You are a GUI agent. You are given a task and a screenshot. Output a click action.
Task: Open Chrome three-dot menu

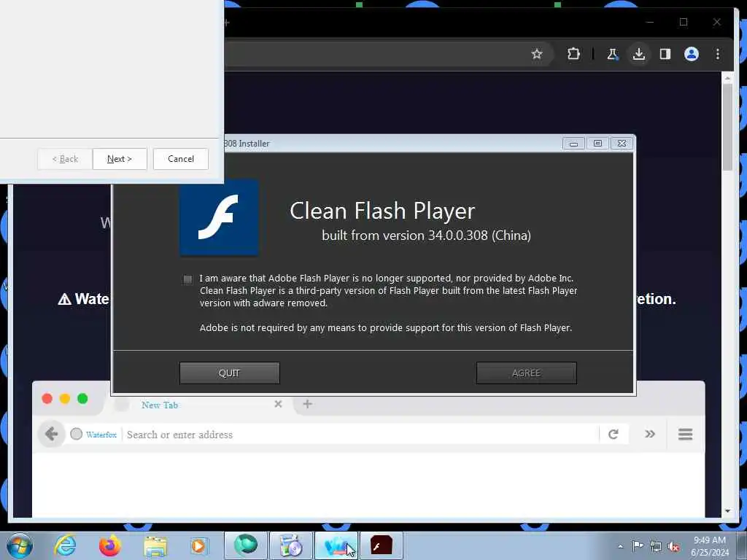[x=718, y=54]
